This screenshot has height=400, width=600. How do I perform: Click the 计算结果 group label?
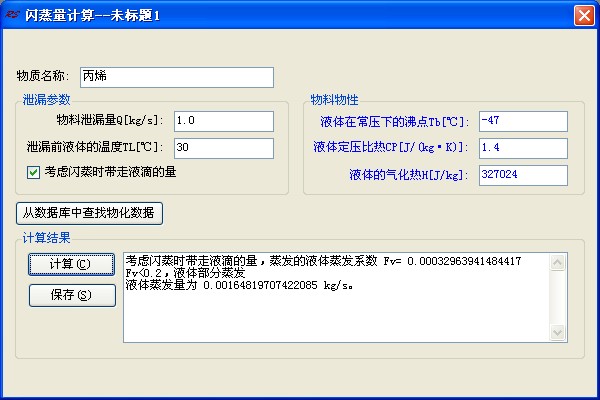[46, 238]
